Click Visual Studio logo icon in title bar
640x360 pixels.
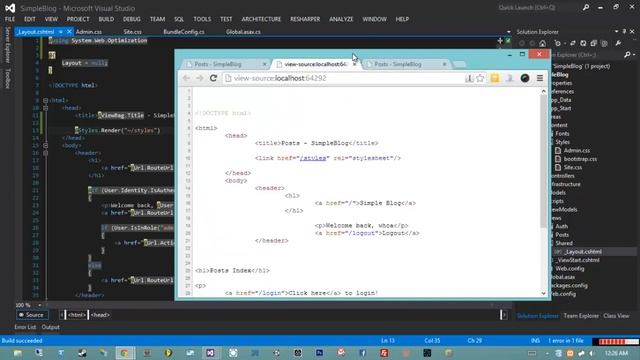pos(10,8)
